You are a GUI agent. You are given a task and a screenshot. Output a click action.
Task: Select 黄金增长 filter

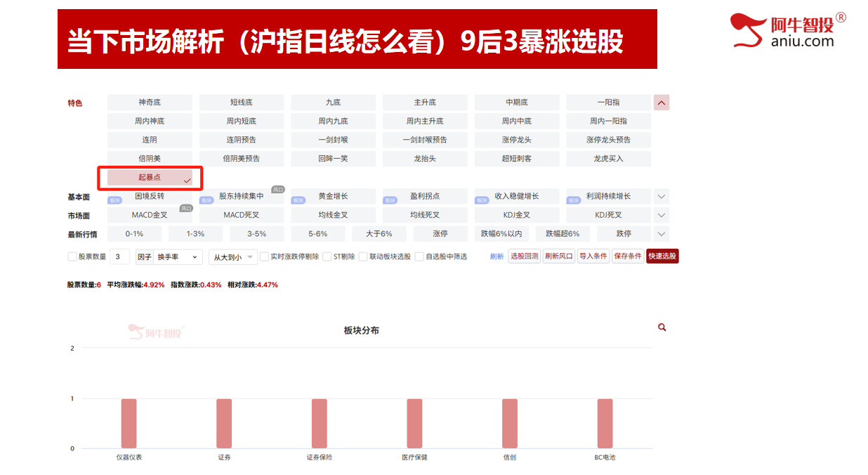click(x=333, y=196)
